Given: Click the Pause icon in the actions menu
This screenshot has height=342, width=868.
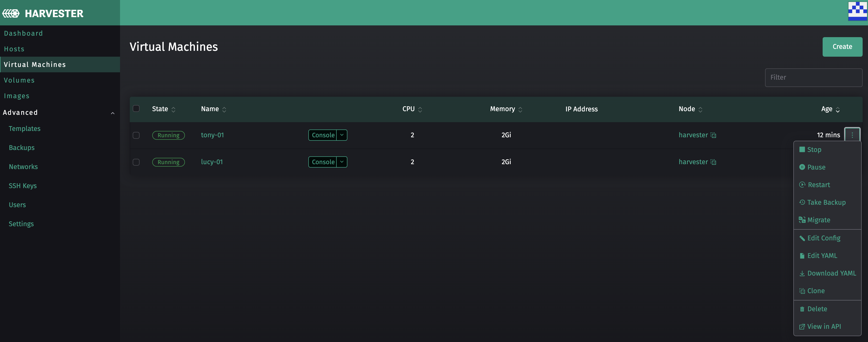Looking at the screenshot, I should 802,167.
